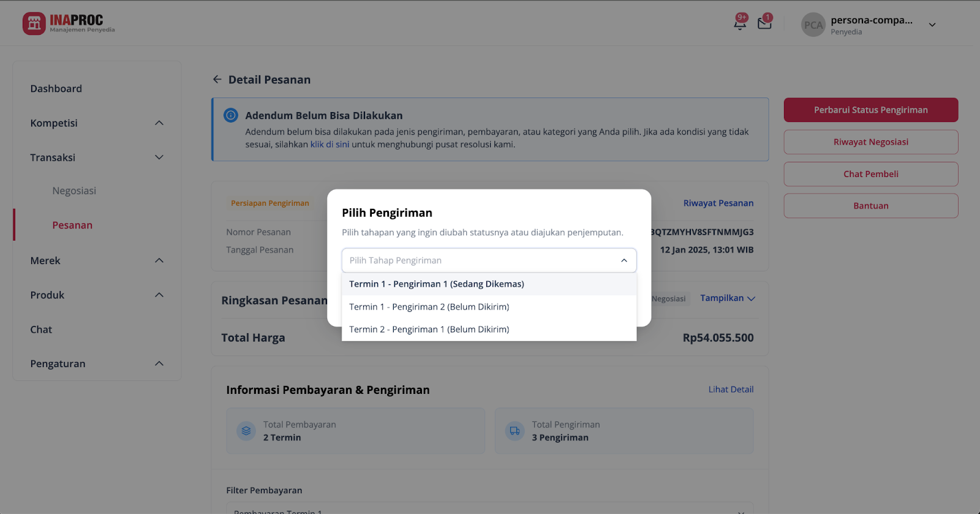Open the inbox mail icon
This screenshot has height=514, width=980.
point(764,24)
